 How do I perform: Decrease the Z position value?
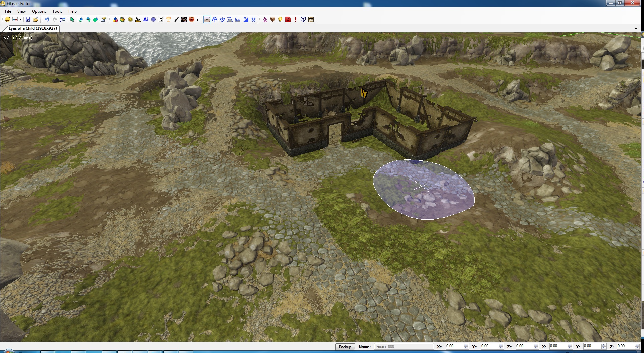(637, 348)
